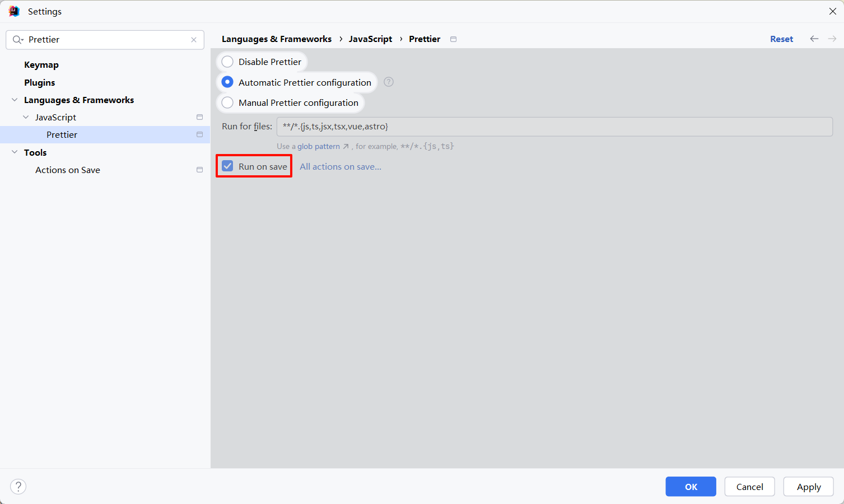The image size is (844, 504).
Task: Click the search magnifier icon in settings
Action: tap(17, 40)
